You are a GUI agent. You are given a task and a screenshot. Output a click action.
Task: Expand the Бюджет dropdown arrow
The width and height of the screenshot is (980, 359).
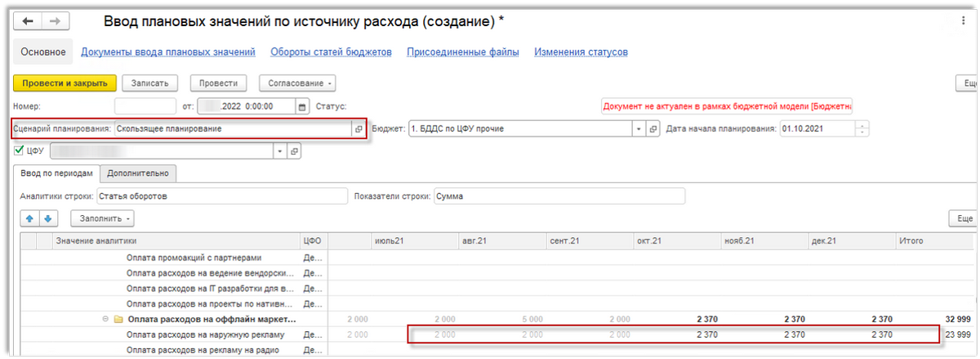point(639,129)
